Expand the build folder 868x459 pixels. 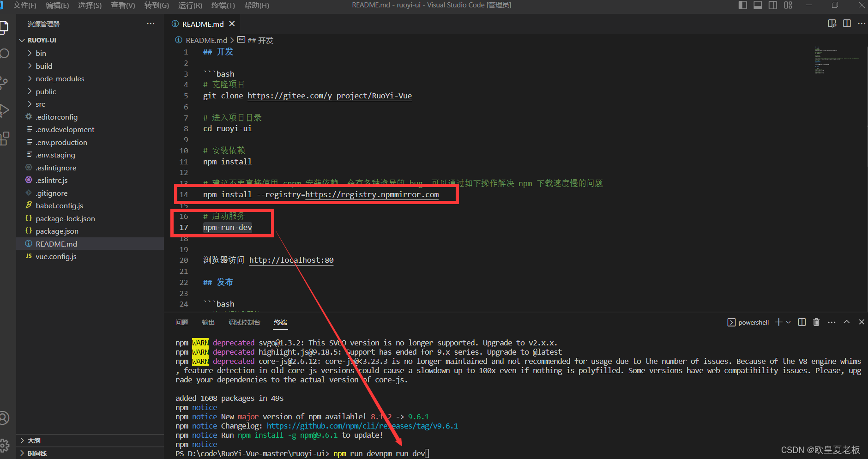(90, 66)
